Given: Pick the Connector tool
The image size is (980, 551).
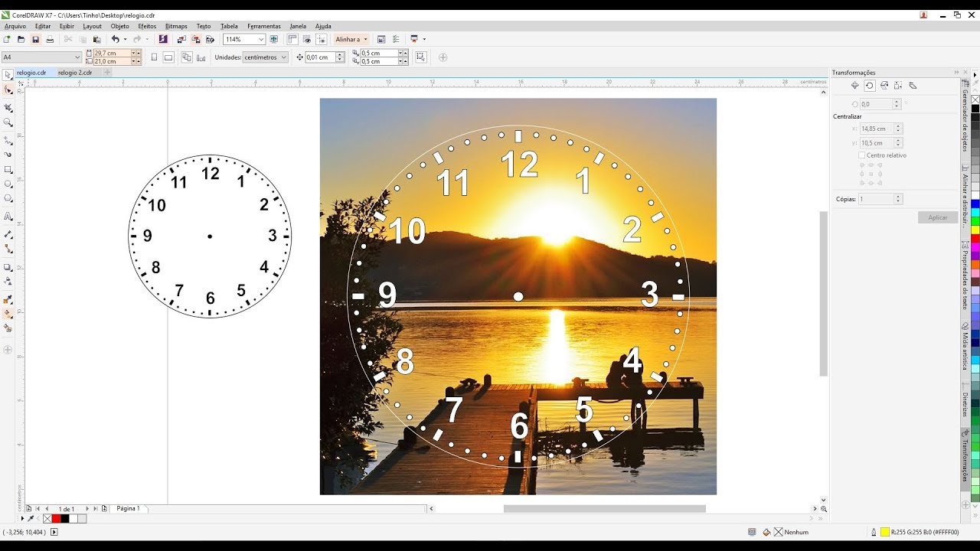Looking at the screenshot, I should [8, 249].
